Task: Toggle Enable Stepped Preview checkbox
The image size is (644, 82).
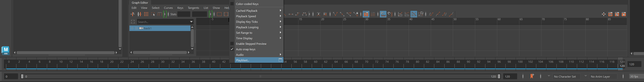Action: (232, 44)
